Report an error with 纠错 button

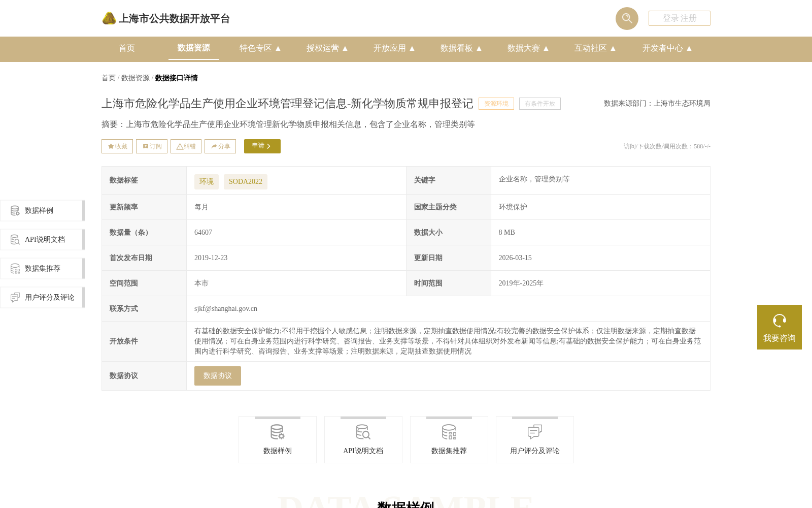click(186, 146)
